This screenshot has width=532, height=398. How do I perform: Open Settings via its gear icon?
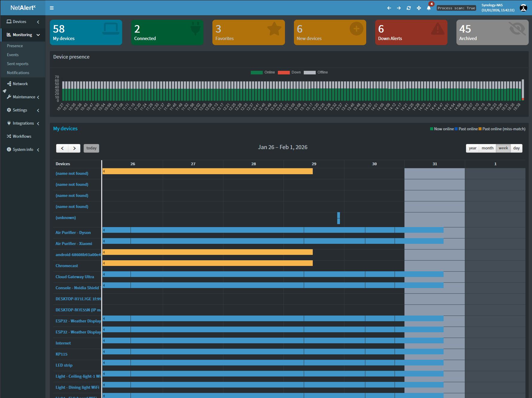pyautogui.click(x=9, y=110)
